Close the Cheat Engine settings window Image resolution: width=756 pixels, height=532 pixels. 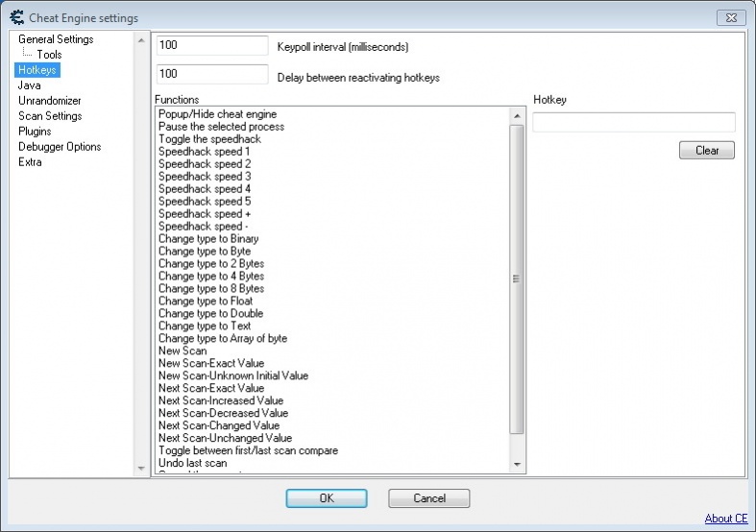click(x=731, y=17)
